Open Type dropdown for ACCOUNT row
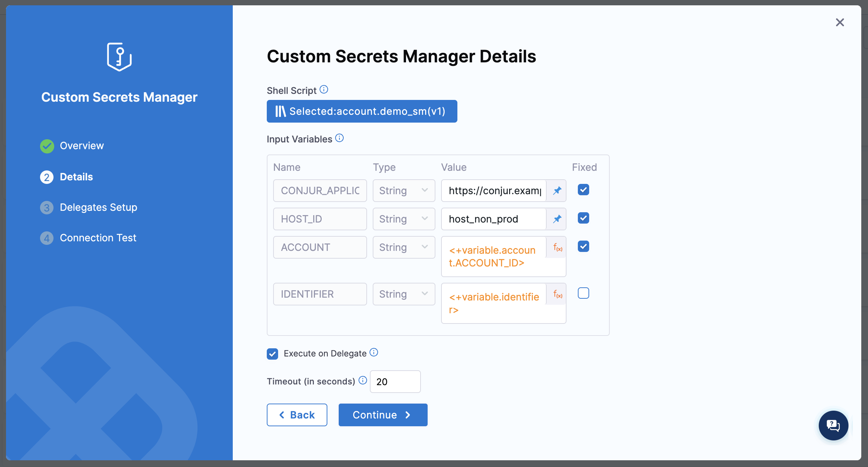This screenshot has height=467, width=868. pos(404,247)
